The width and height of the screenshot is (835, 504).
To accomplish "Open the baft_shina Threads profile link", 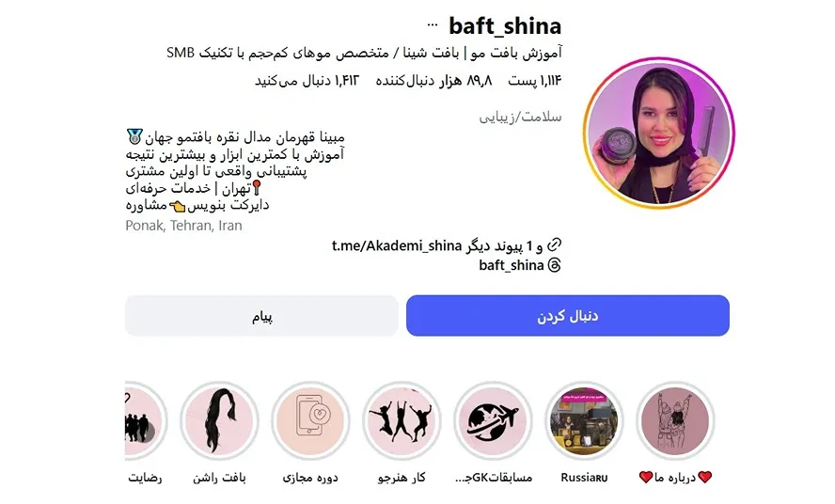I will click(x=512, y=265).
